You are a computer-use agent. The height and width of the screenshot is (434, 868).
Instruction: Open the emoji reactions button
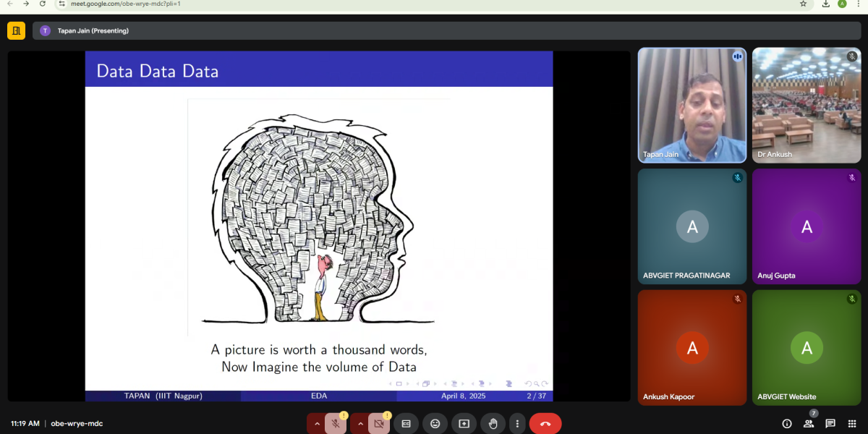pyautogui.click(x=435, y=423)
